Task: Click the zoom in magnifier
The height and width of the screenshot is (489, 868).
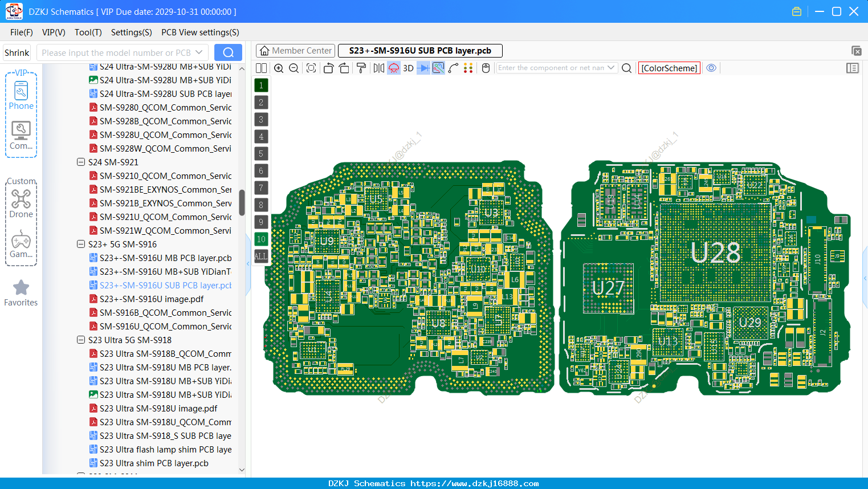Action: coord(279,68)
